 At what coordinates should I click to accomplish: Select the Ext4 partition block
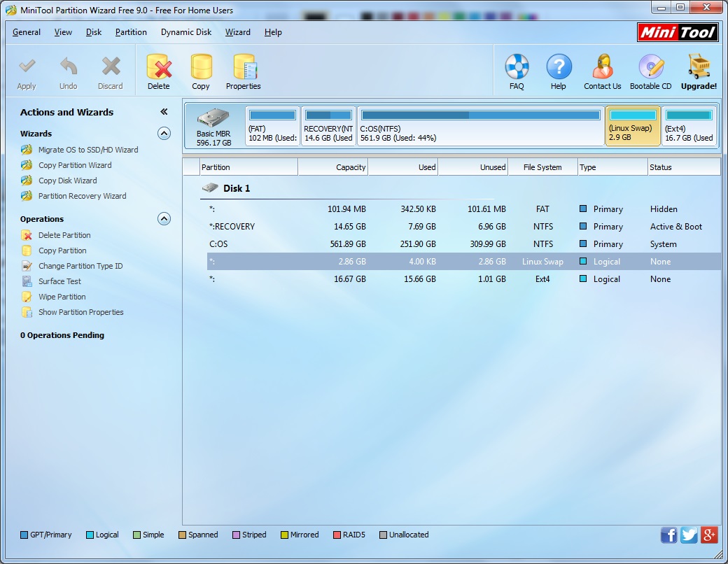[x=689, y=126]
